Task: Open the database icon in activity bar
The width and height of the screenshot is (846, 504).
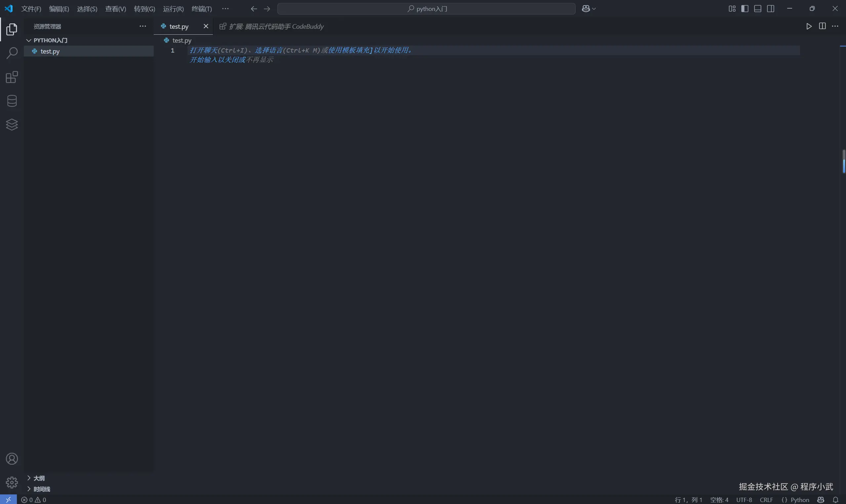Action: (x=12, y=101)
